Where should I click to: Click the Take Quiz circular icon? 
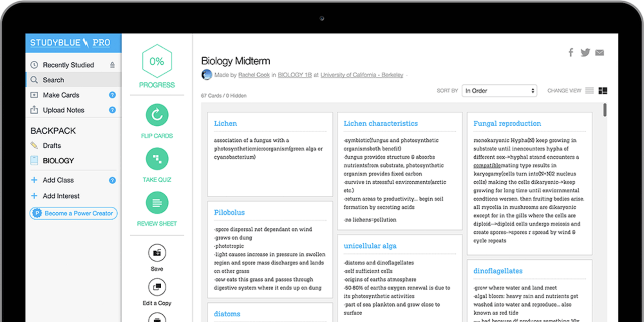[x=157, y=159]
